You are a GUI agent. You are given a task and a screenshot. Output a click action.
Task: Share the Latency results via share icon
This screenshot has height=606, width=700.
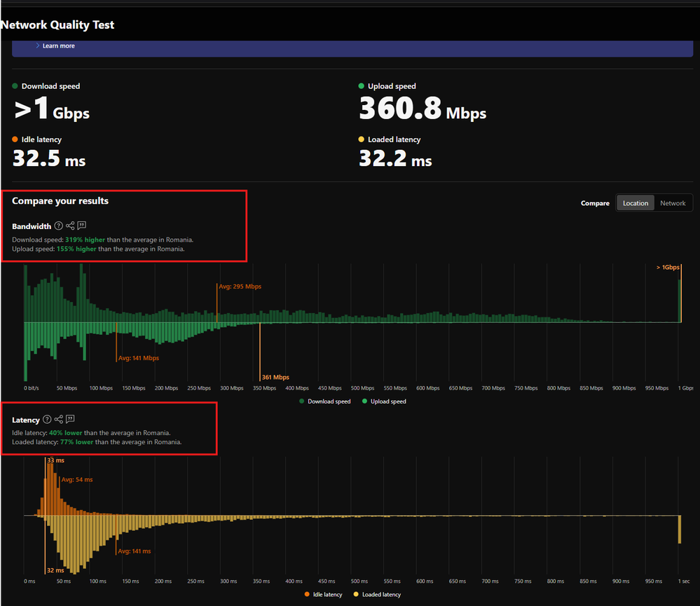[x=58, y=419]
